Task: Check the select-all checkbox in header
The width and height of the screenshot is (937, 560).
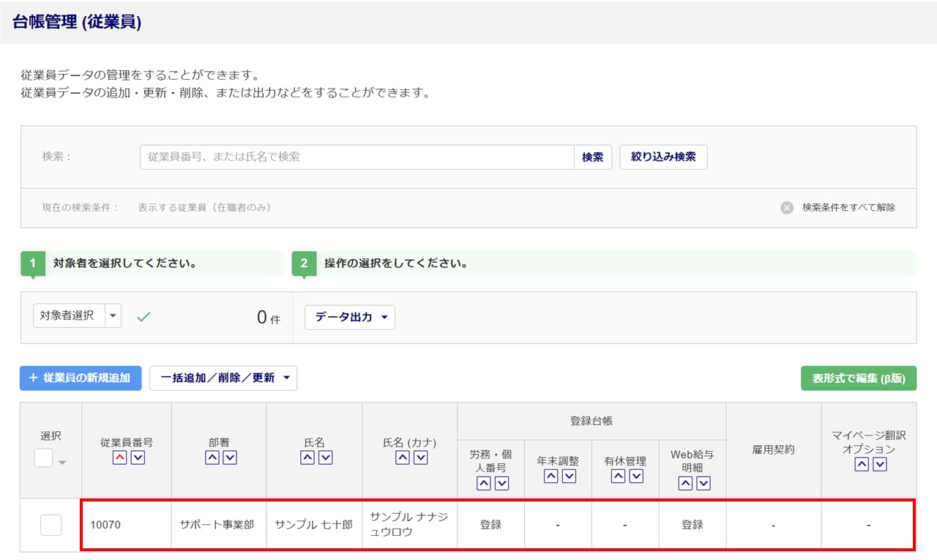Action: (x=44, y=458)
